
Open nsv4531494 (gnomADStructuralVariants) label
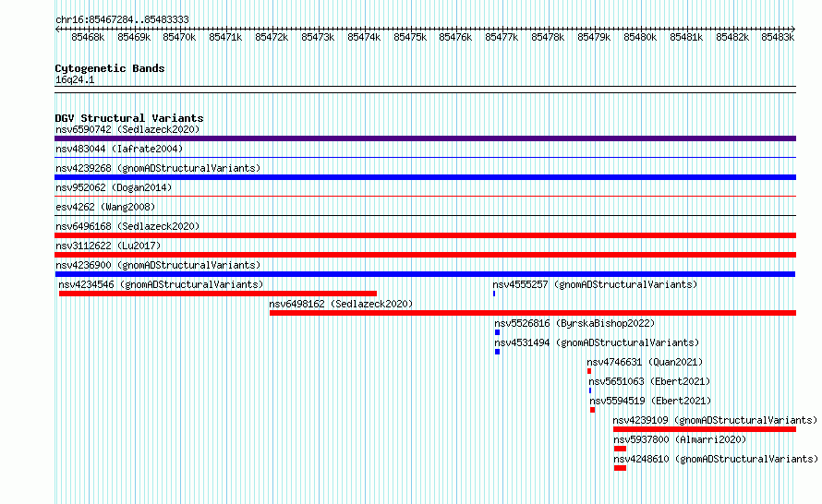click(x=597, y=342)
